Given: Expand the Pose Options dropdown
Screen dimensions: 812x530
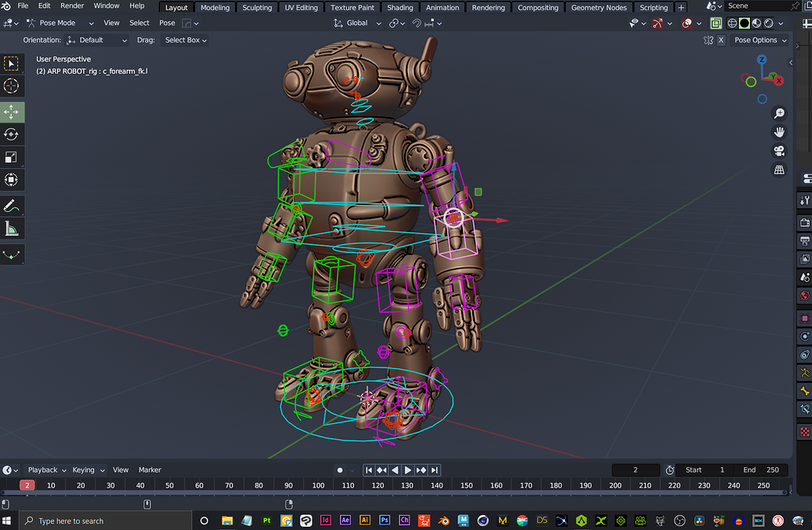Looking at the screenshot, I should [x=760, y=40].
